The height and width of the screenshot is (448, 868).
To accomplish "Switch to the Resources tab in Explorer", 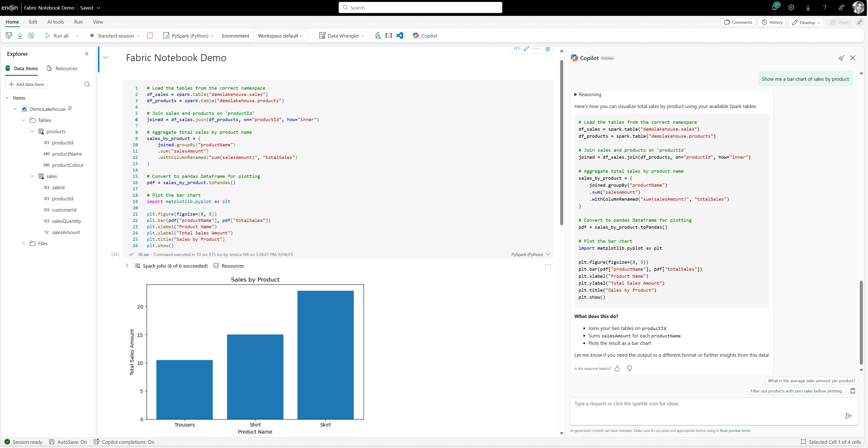I will click(x=62, y=68).
